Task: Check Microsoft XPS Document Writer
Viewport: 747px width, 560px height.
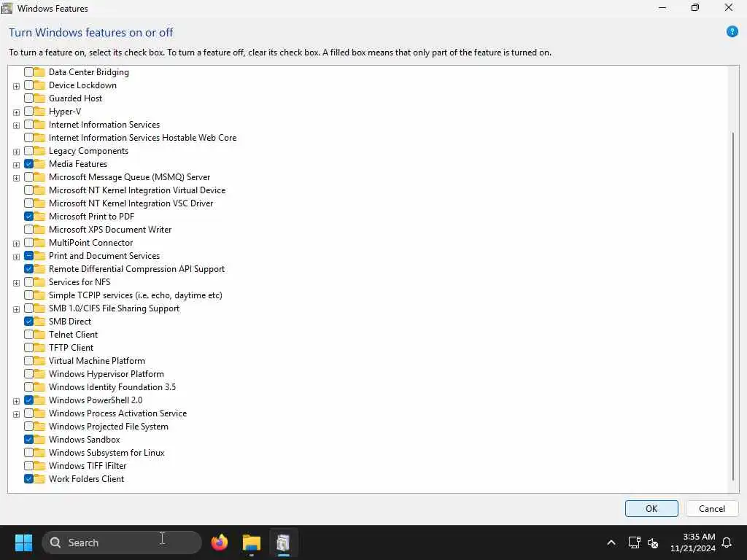Action: [x=28, y=230]
